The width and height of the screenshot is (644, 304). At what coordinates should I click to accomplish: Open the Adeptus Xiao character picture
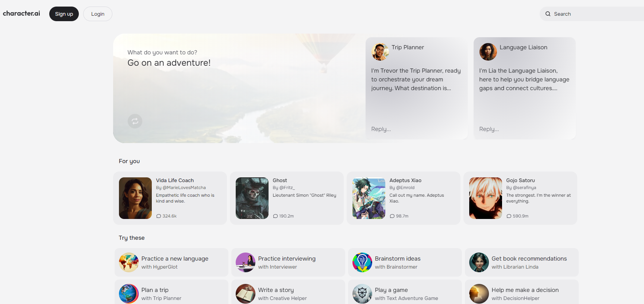pyautogui.click(x=369, y=198)
